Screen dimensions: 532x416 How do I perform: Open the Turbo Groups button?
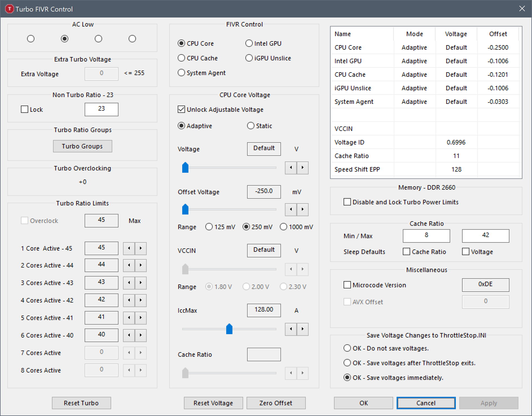[x=82, y=146]
